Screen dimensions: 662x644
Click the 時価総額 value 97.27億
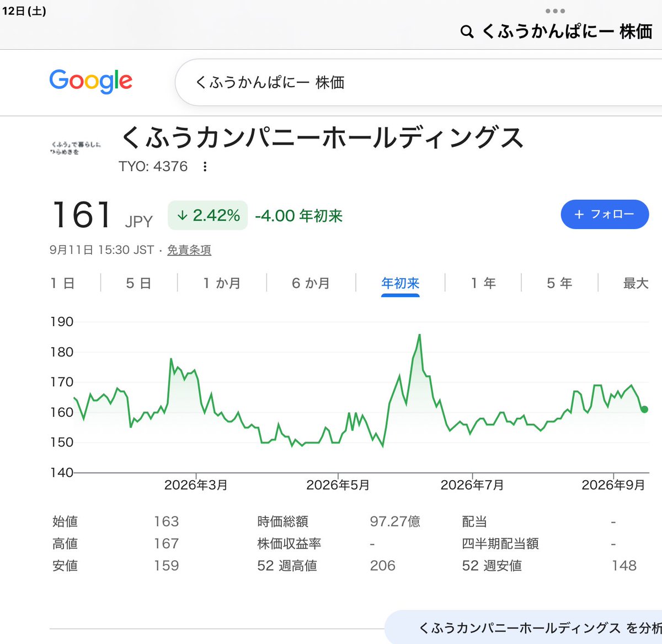395,521
